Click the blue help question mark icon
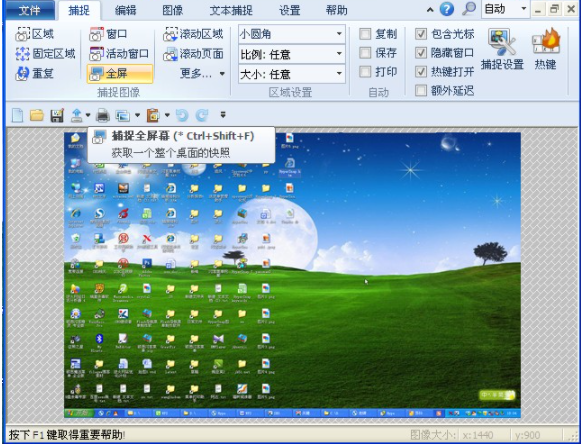The image size is (581, 444). pyautogui.click(x=447, y=9)
